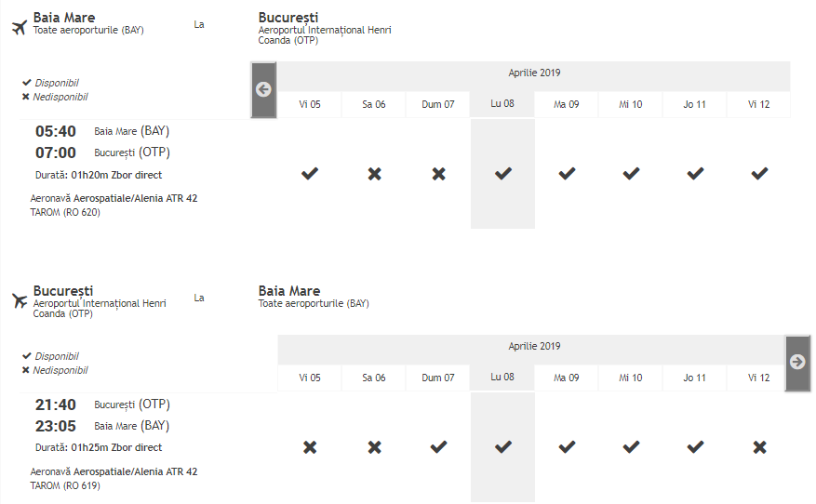816x504 pixels.
Task: Click departing airplane icon beside Baia Mare
Action: tap(19, 27)
